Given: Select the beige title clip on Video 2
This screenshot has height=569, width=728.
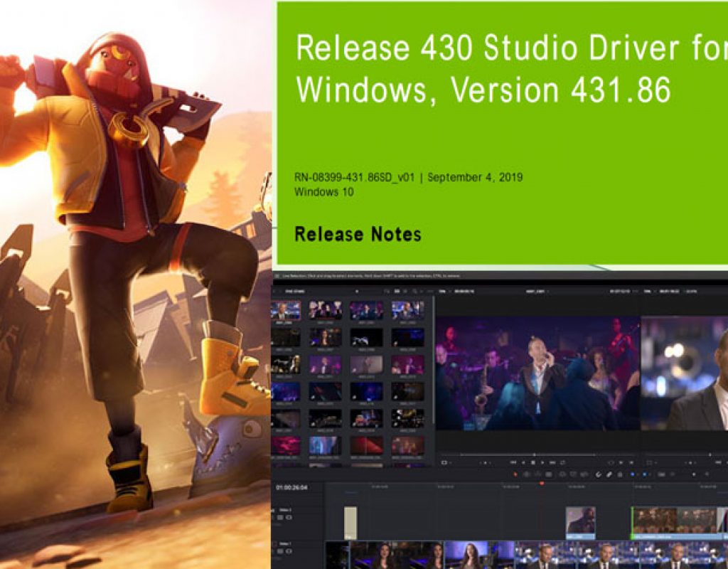Looking at the screenshot, I should (x=350, y=523).
